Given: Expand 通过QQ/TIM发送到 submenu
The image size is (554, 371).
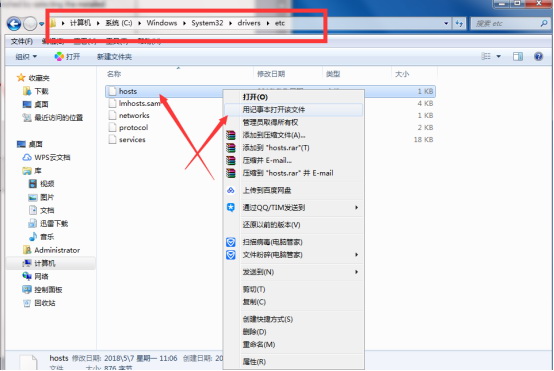Looking at the screenshot, I should pyautogui.click(x=294, y=207).
